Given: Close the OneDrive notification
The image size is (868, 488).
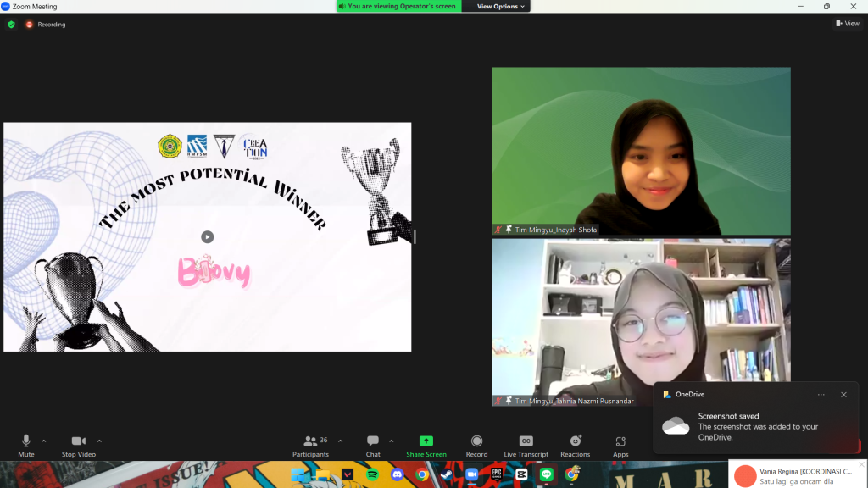Looking at the screenshot, I should click(843, 395).
